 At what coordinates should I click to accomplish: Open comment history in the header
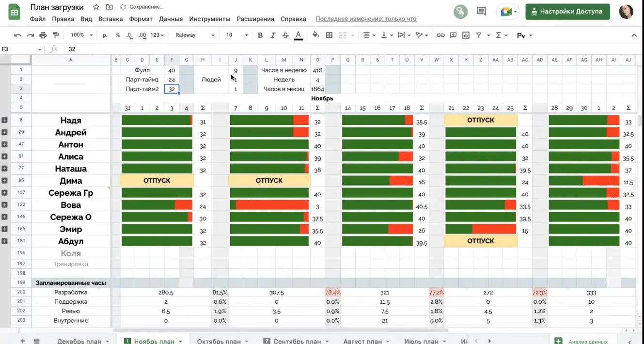point(481,11)
